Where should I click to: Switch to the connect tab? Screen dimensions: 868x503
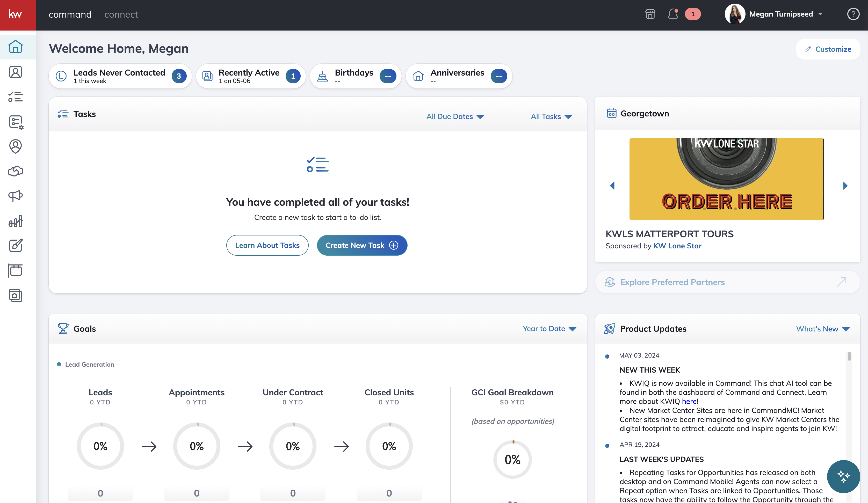pyautogui.click(x=121, y=14)
